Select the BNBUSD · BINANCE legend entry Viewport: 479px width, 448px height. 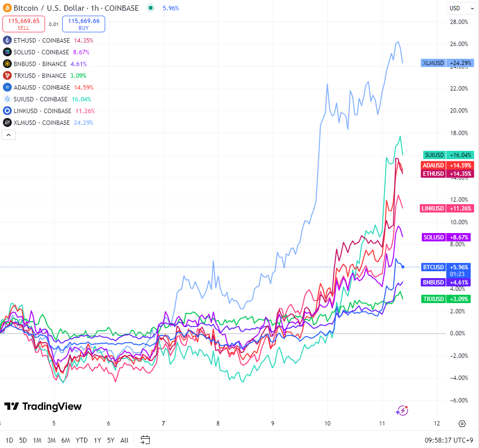click(40, 64)
